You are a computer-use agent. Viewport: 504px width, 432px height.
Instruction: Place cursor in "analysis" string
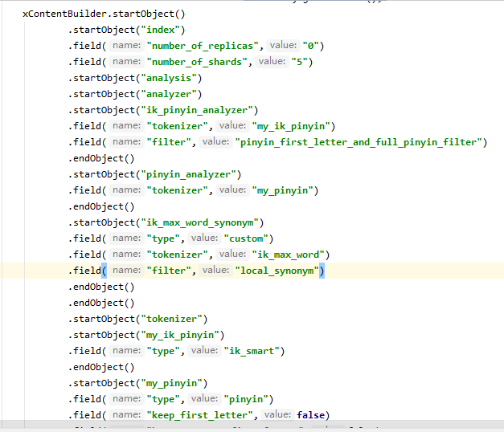click(x=169, y=78)
